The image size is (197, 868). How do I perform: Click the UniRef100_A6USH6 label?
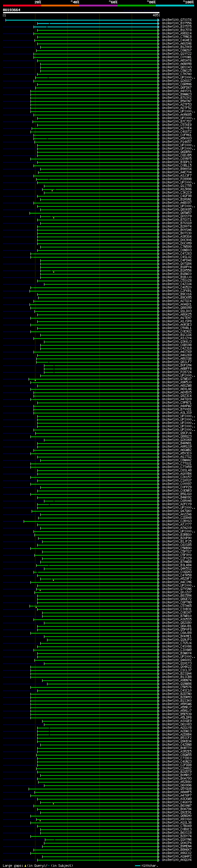tap(177, 44)
